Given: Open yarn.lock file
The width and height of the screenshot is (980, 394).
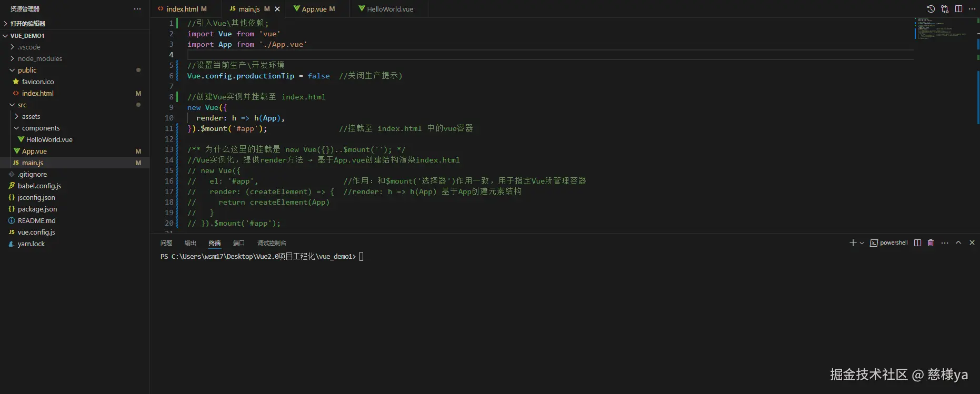Looking at the screenshot, I should pyautogui.click(x=75, y=244).
